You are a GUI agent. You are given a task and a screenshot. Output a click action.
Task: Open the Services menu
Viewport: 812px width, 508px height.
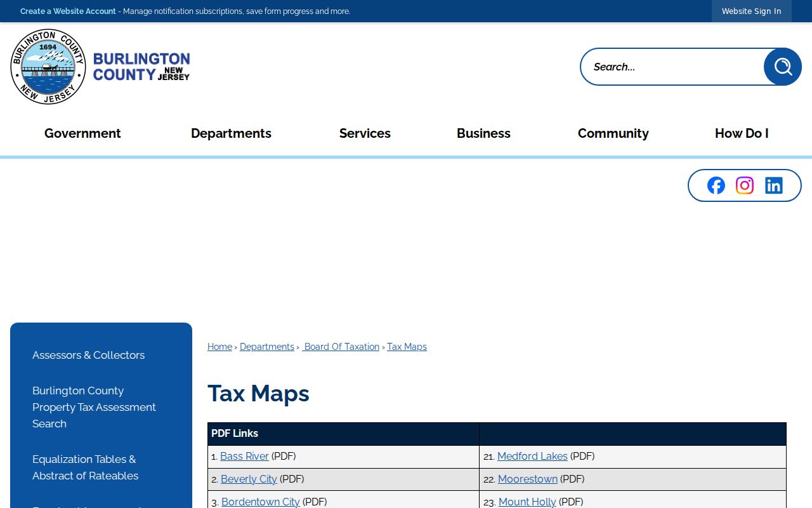pyautogui.click(x=365, y=133)
